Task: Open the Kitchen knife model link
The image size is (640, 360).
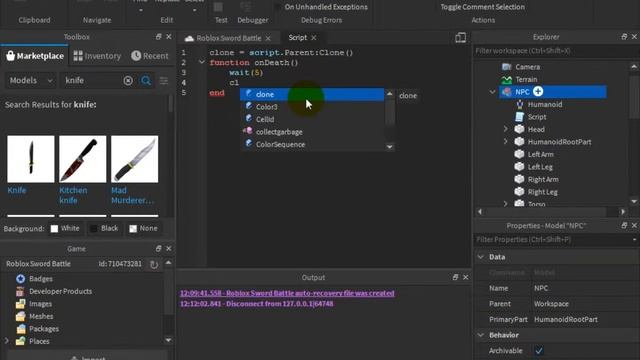Action: (x=73, y=195)
